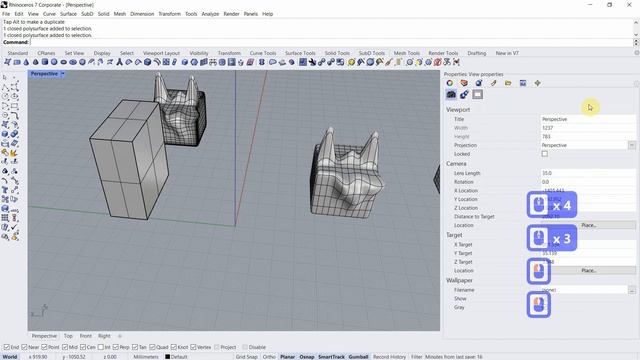The image size is (640, 360).
Task: Click the camera Location Place button
Action: 589,225
